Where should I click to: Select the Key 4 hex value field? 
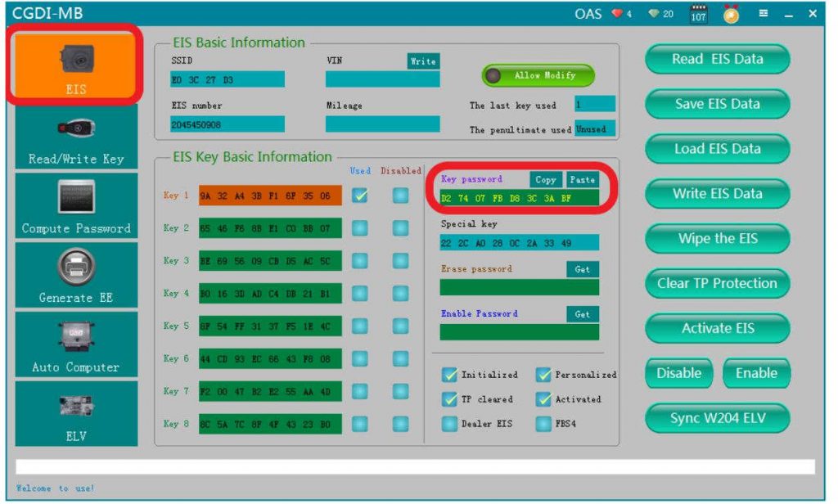(x=270, y=294)
